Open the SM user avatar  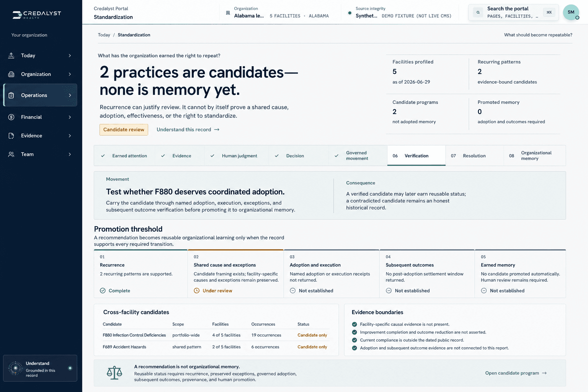tap(571, 12)
